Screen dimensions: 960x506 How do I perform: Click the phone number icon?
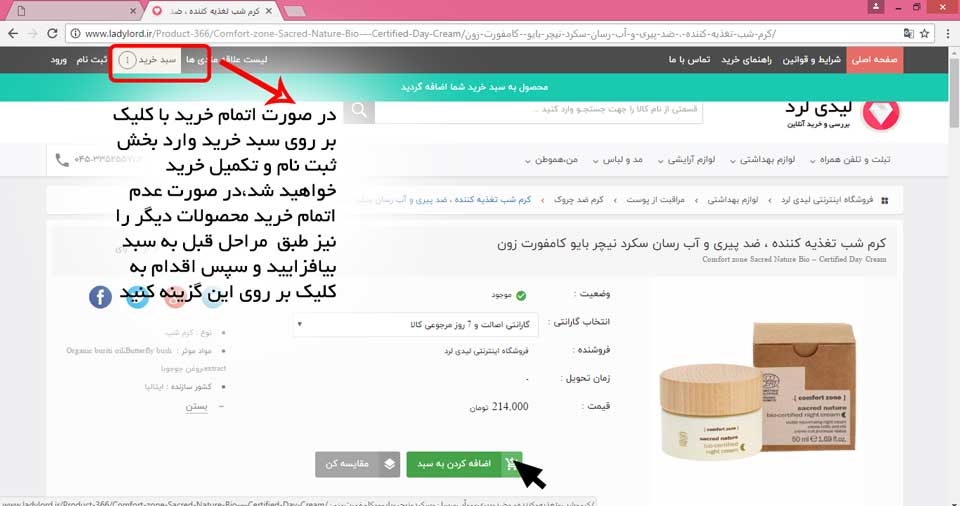(x=62, y=160)
